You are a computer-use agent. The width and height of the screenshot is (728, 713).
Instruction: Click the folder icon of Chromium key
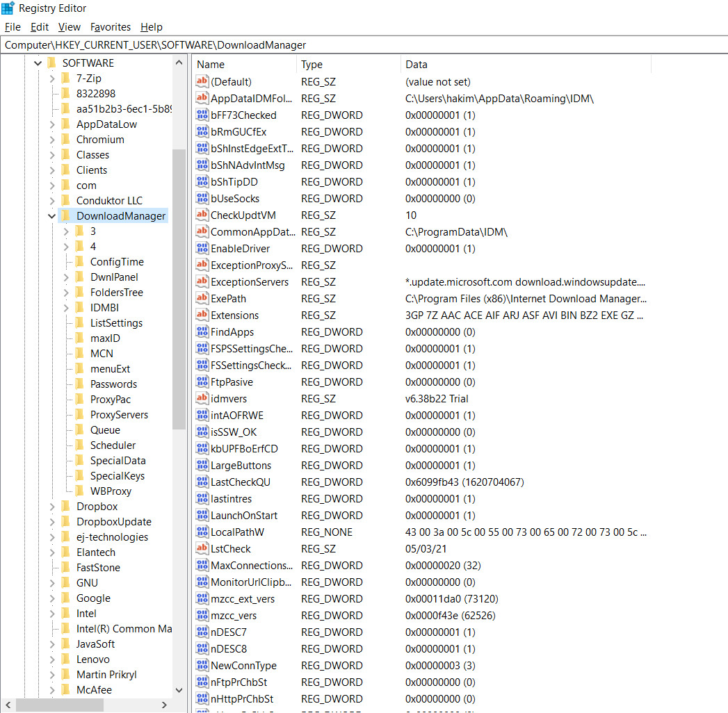pos(65,139)
